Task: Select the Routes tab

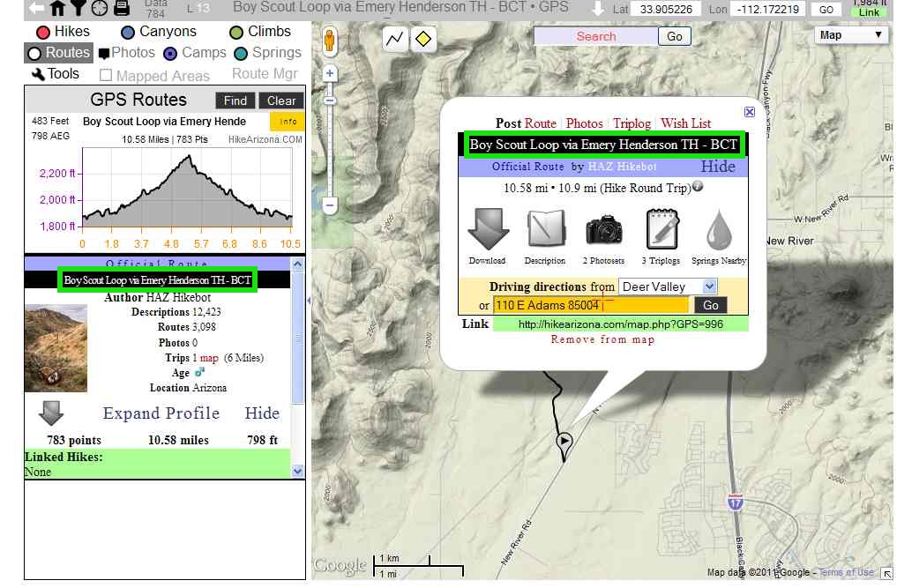Action: (x=58, y=53)
